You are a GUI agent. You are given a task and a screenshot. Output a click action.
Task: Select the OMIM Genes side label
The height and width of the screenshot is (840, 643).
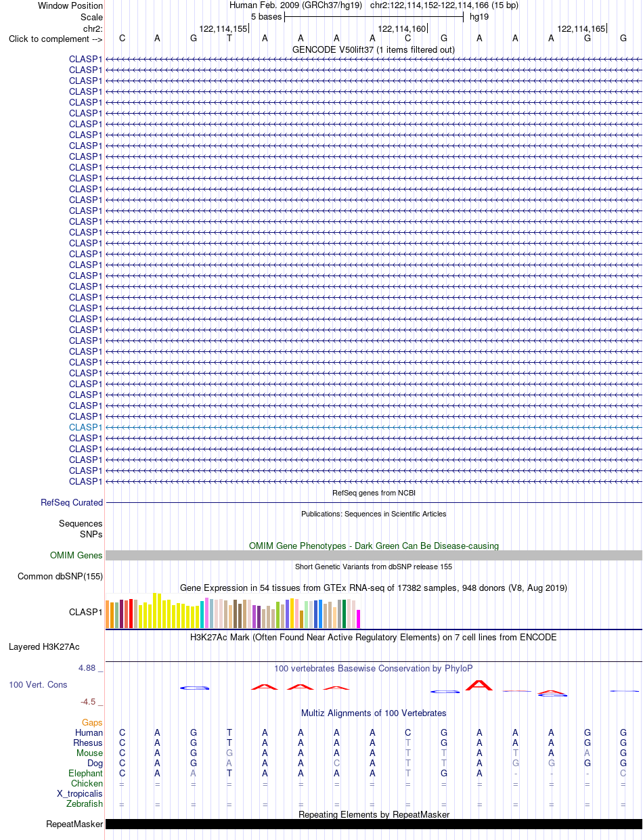76,555
